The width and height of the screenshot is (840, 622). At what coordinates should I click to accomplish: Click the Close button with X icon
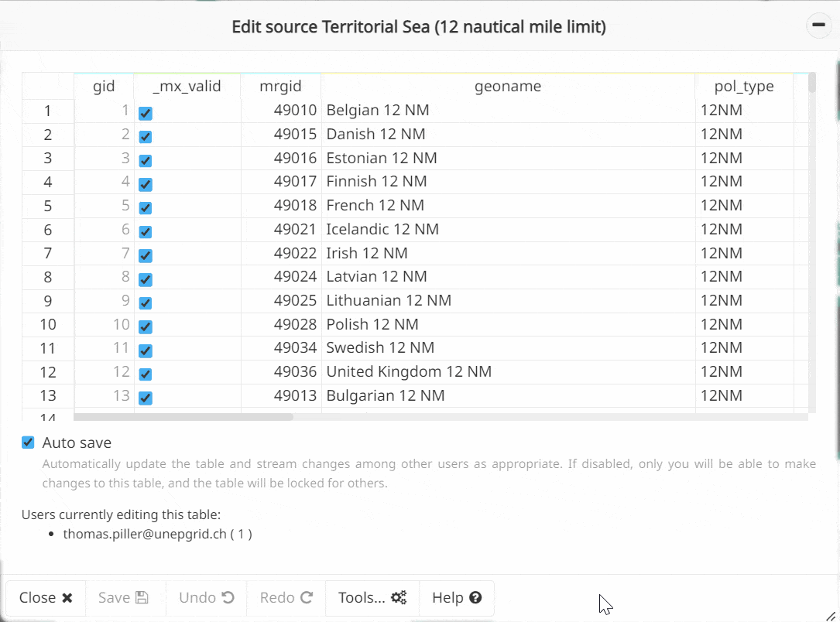tap(46, 597)
